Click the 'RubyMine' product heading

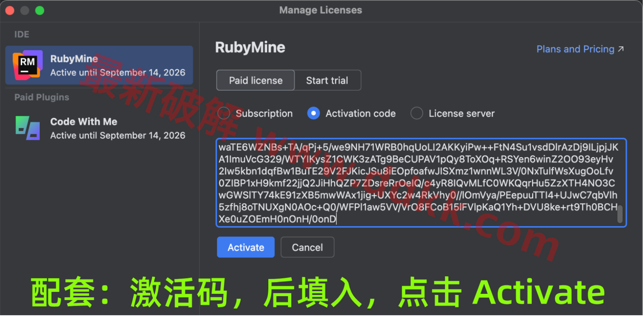point(250,47)
